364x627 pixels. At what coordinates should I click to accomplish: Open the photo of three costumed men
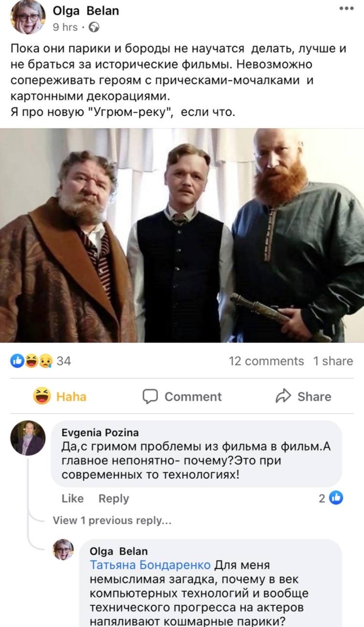coord(182,235)
